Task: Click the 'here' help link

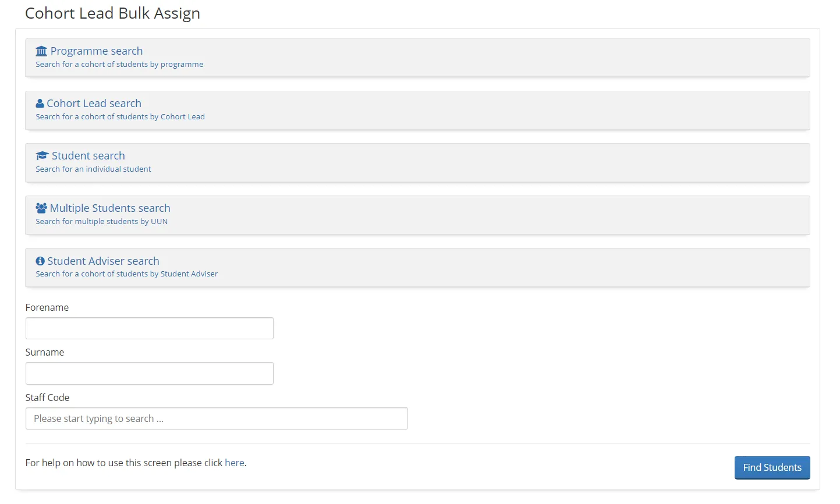Action: [x=235, y=463]
